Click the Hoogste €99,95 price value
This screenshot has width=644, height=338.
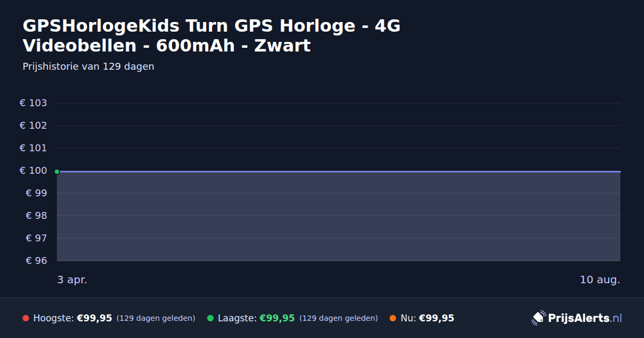click(94, 318)
